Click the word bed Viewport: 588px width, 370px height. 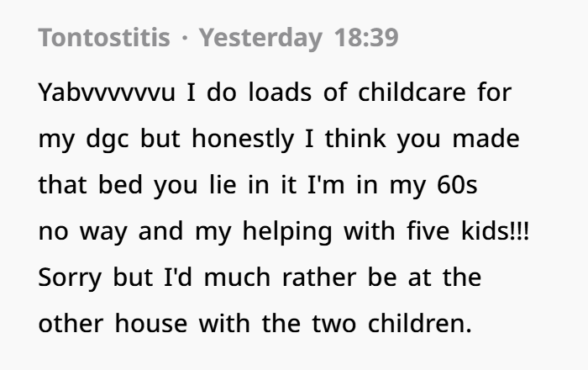pyautogui.click(x=120, y=185)
